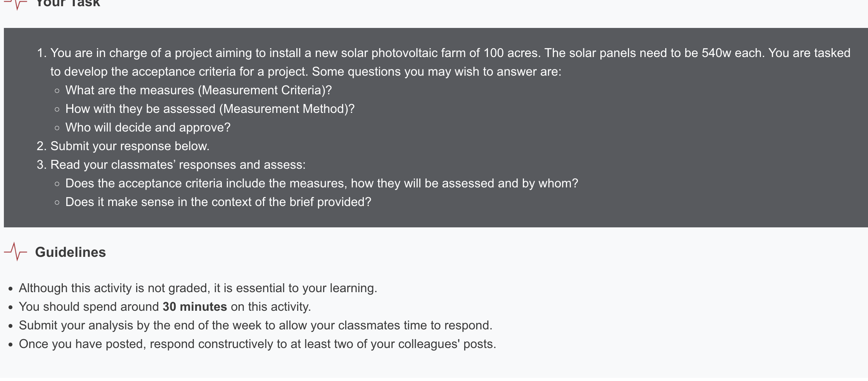This screenshot has width=868, height=381.
Task: Click 'Once you have posted' guideline
Action: [x=257, y=344]
